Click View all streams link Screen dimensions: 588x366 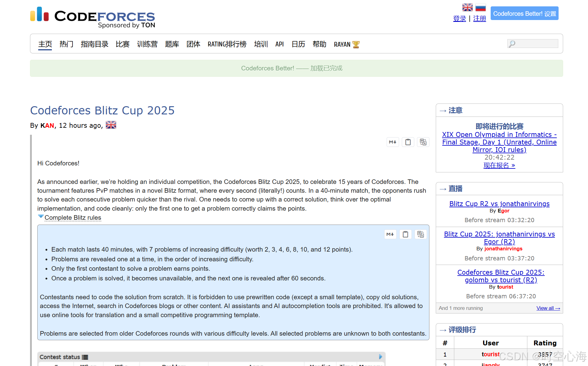click(x=548, y=308)
